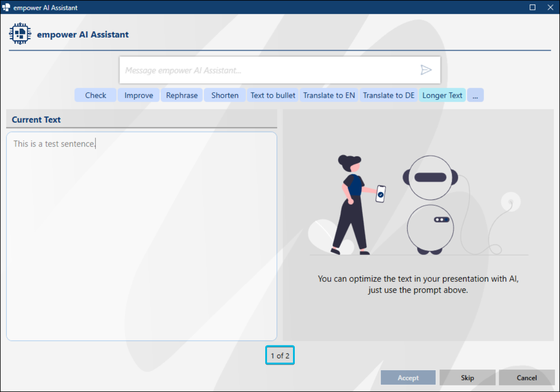Screen dimensions: 560x392
Task: Click the empower AI Assistant chip logo
Action: point(20,34)
